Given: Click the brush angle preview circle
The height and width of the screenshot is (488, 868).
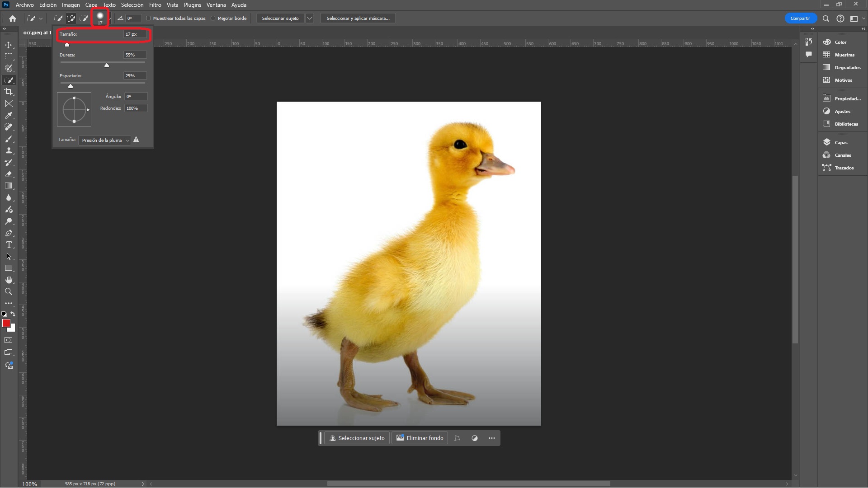Looking at the screenshot, I should point(74,109).
